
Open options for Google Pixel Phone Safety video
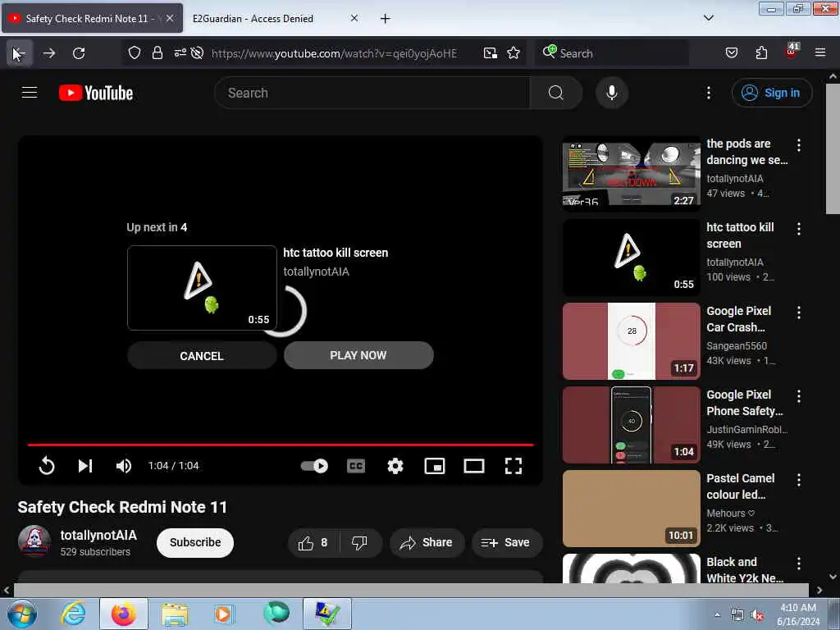799,396
